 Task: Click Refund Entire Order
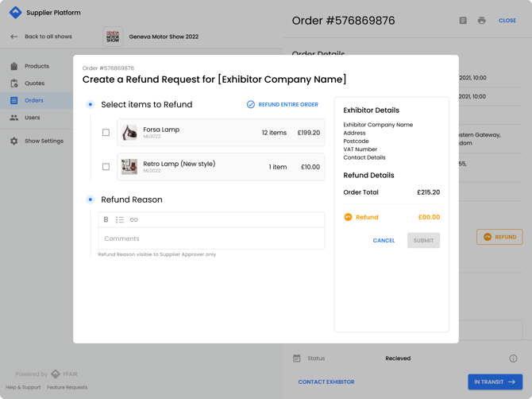tap(283, 104)
